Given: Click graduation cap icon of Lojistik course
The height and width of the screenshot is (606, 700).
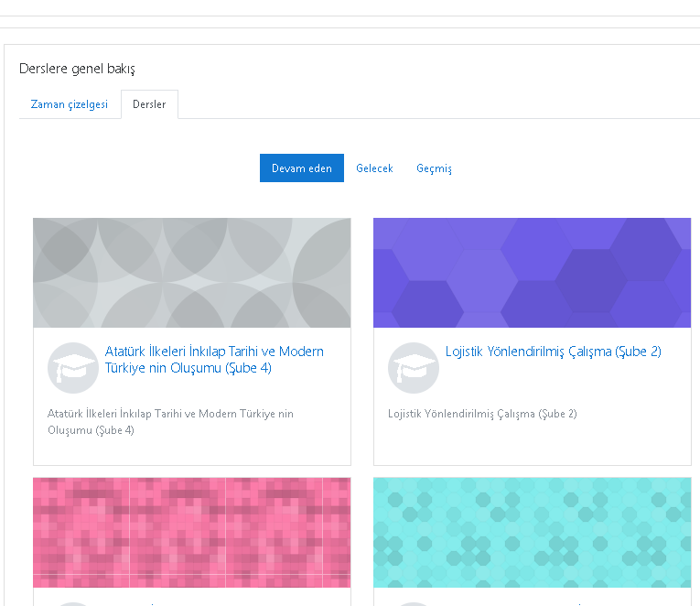Looking at the screenshot, I should pos(414,368).
